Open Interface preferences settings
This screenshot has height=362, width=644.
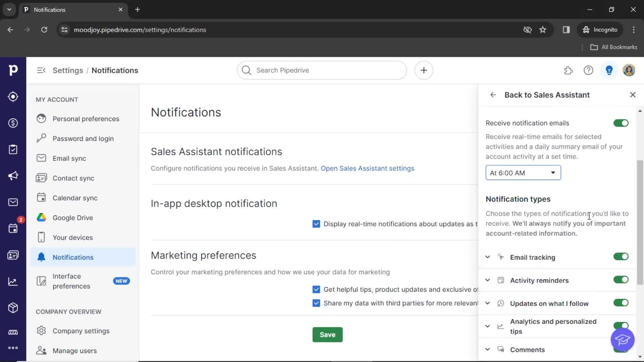pyautogui.click(x=83, y=281)
